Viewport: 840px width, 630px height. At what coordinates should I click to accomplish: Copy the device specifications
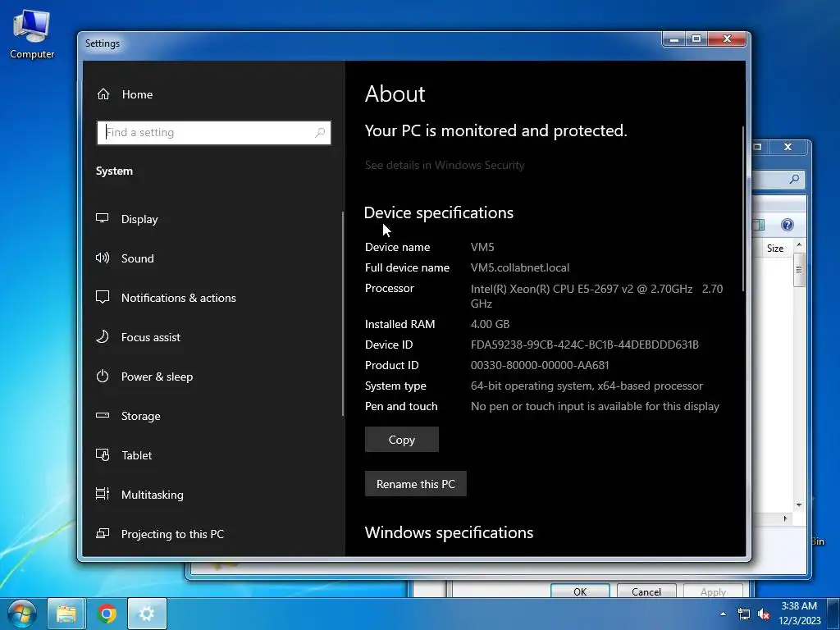click(x=402, y=440)
